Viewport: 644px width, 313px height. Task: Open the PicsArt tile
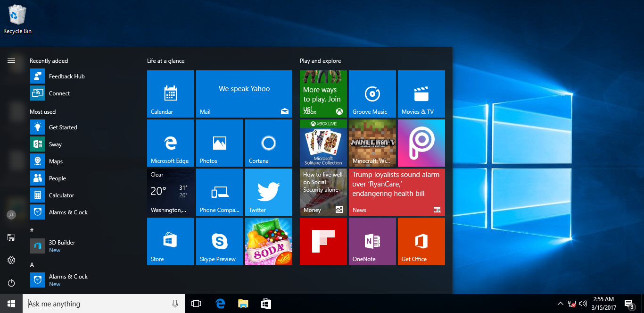421,143
